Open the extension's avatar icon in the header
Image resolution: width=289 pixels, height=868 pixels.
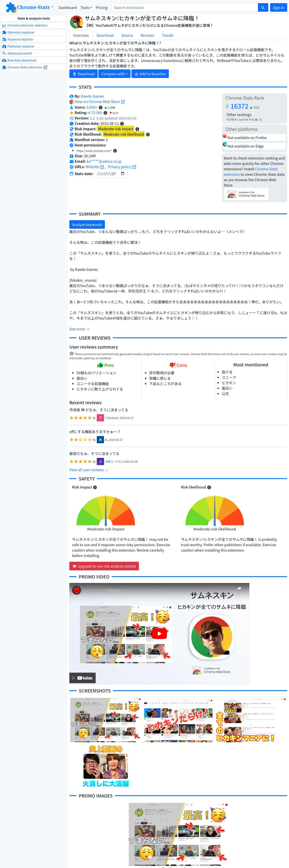coord(76,22)
